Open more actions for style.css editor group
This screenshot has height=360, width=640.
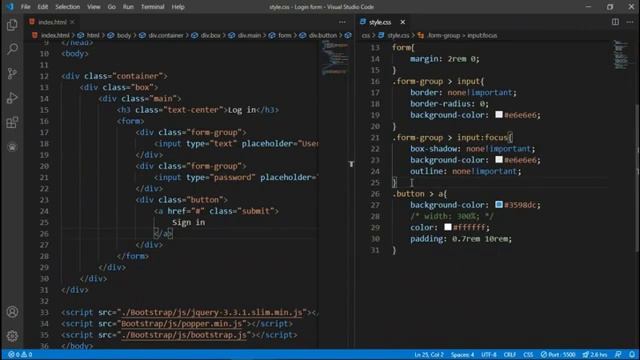(630, 22)
